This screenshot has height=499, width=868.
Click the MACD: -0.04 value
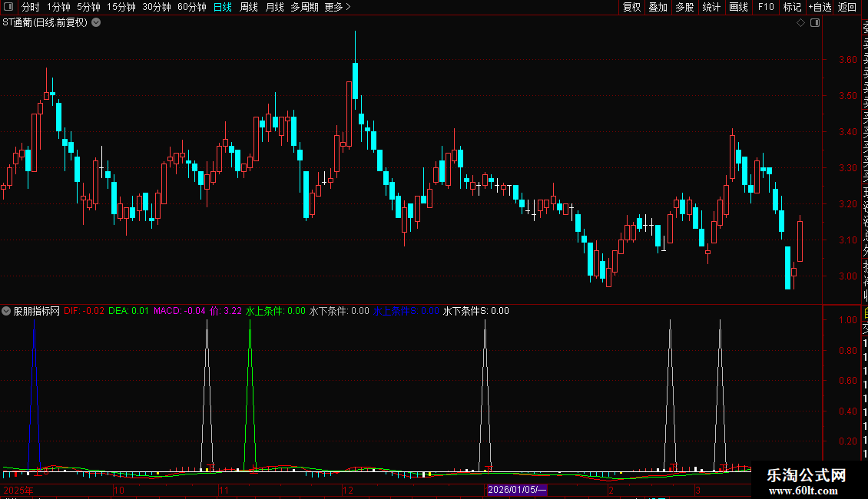(179, 311)
